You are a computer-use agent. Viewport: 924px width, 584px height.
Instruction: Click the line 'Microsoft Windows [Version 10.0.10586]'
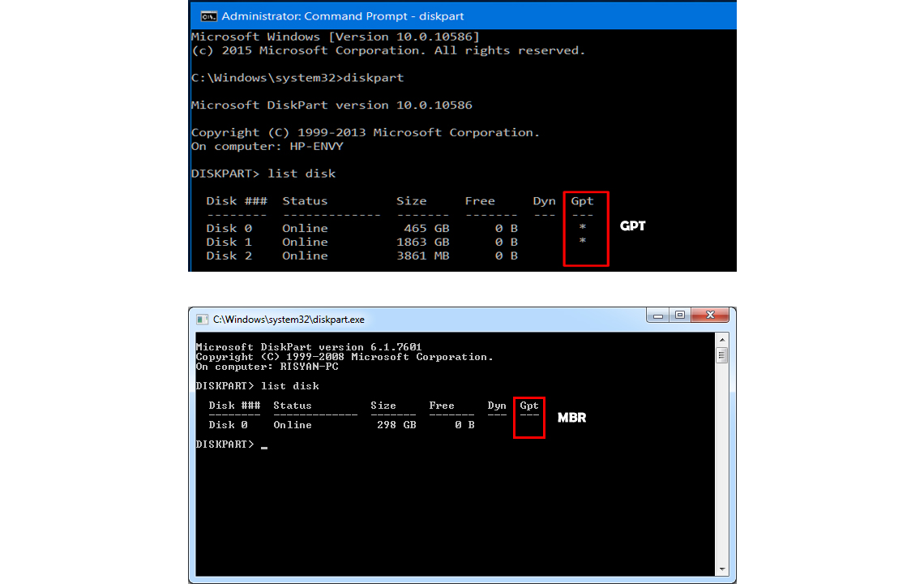[336, 36]
